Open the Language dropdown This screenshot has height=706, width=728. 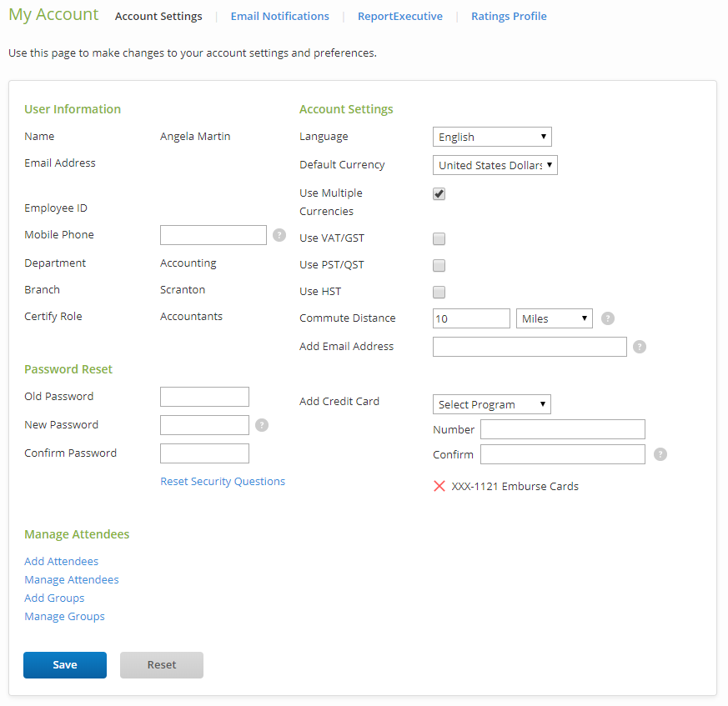(491, 136)
